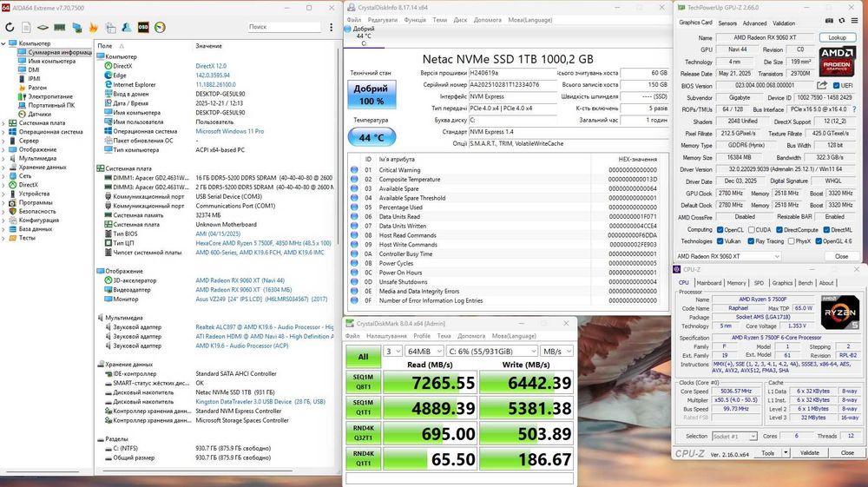Click the Bus Interface question mark in GPU-Z
The image size is (868, 487).
855,109
